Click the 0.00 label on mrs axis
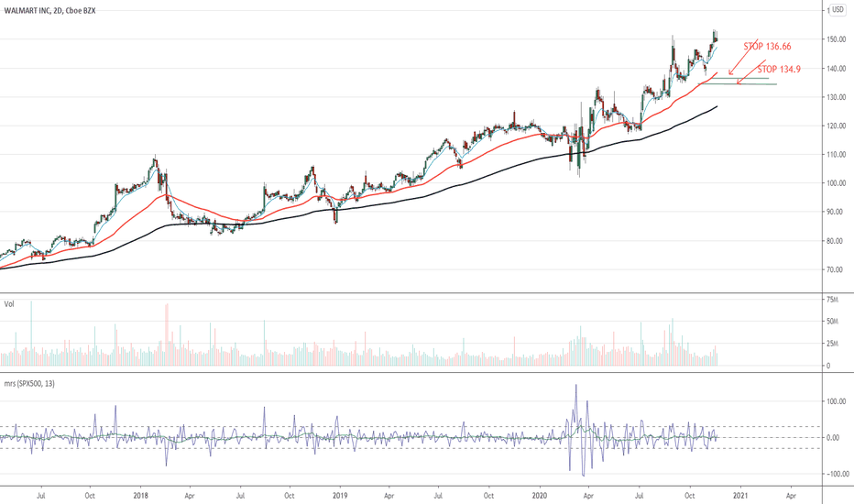Screen dimensions: 854x504 coord(833,437)
